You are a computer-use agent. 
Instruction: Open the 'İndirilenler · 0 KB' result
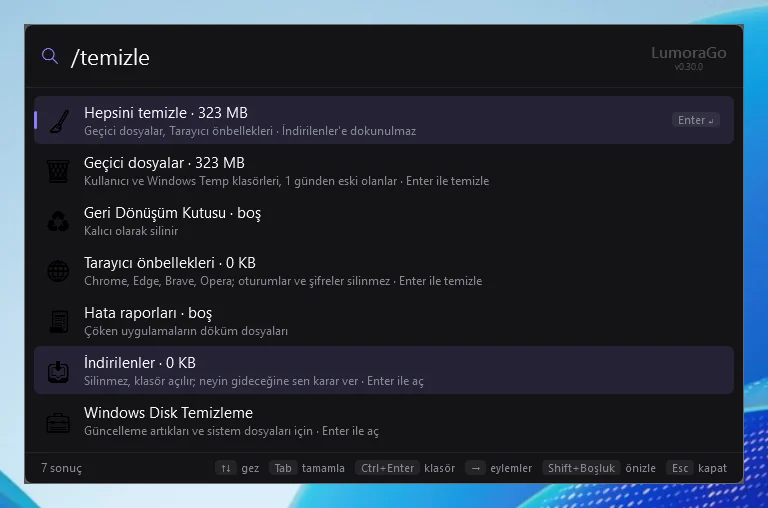384,370
